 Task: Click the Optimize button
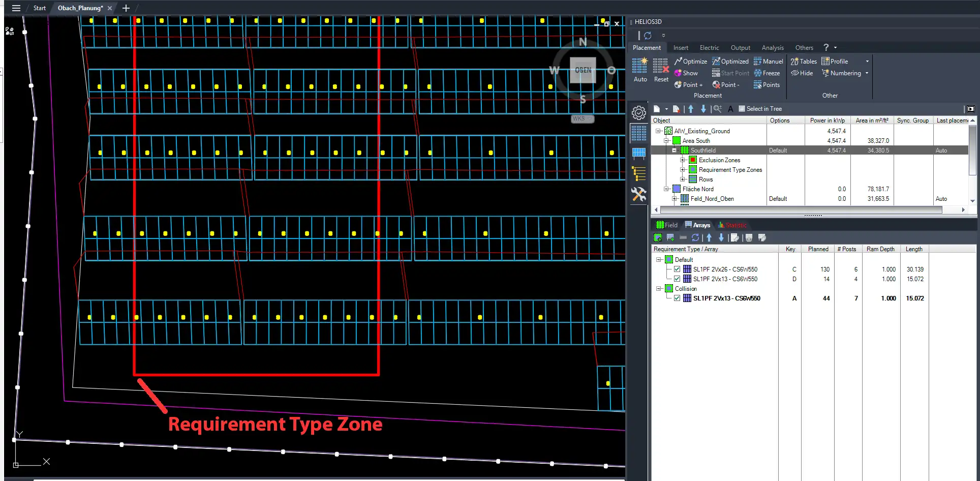point(690,62)
